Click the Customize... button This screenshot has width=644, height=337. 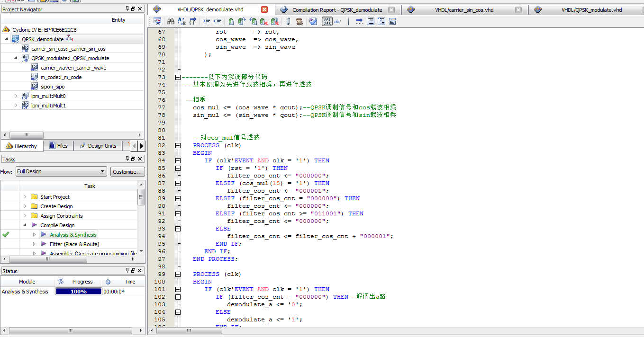tap(127, 172)
